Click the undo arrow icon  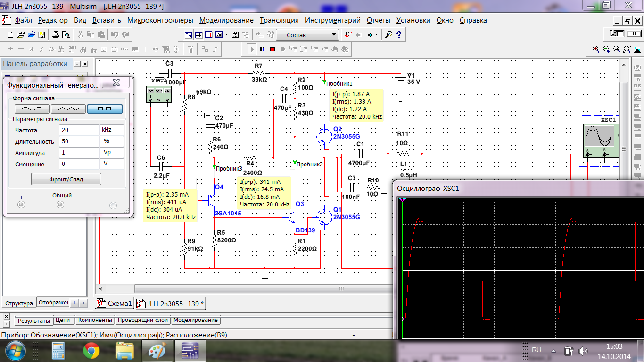click(114, 35)
